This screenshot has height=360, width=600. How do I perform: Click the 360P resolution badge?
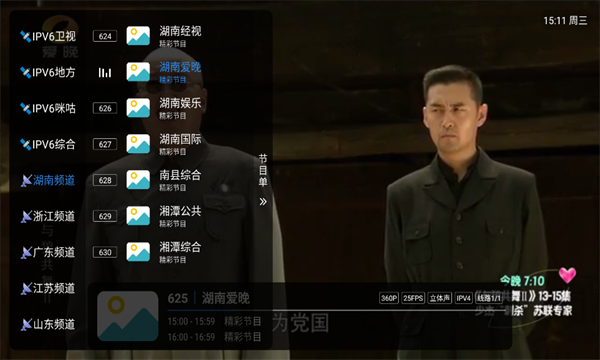pyautogui.click(x=389, y=298)
